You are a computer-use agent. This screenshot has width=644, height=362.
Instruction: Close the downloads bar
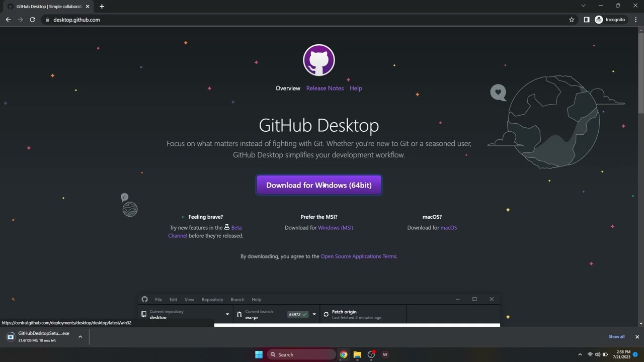click(x=637, y=337)
